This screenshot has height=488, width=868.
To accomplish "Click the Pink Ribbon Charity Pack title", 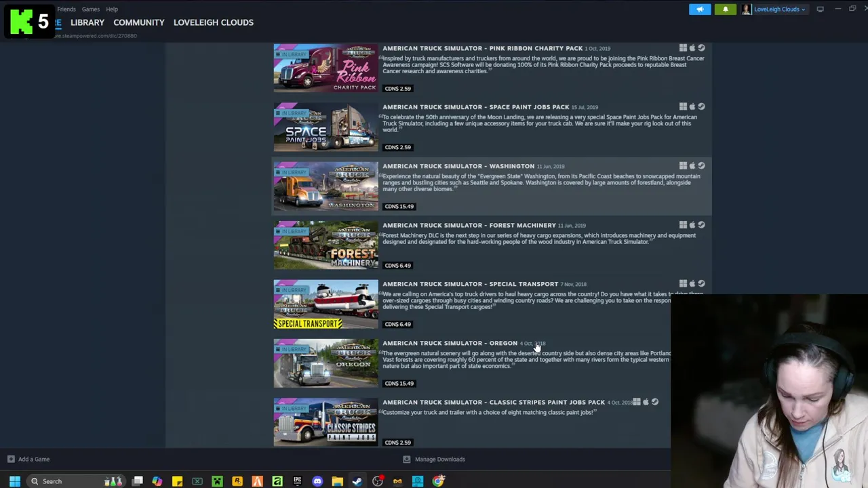I will (482, 48).
